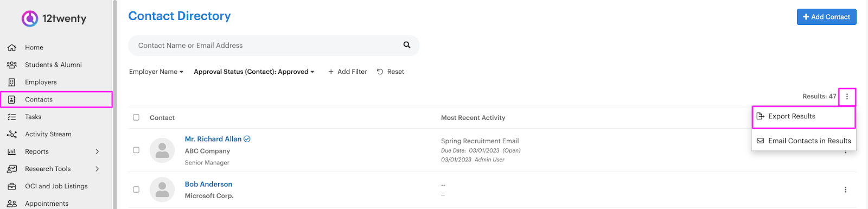Choose Email Contacts in Results

click(804, 141)
